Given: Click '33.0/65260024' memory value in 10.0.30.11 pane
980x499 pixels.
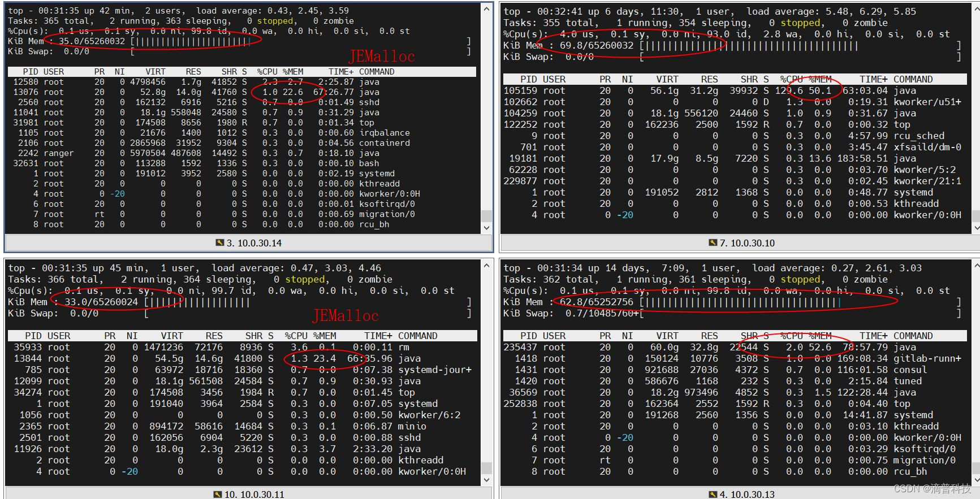Looking at the screenshot, I should pyautogui.click(x=101, y=302).
